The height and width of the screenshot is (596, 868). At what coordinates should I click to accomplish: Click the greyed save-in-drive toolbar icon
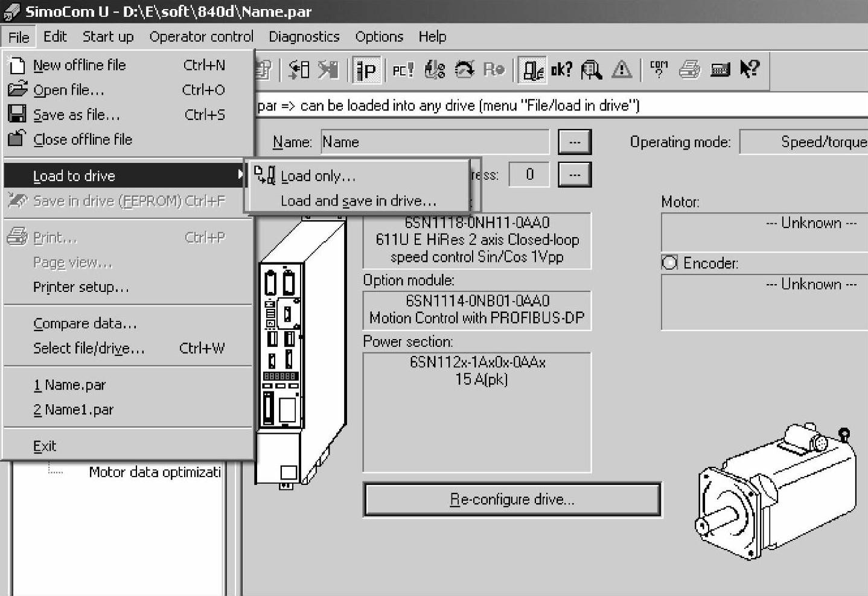(x=328, y=70)
